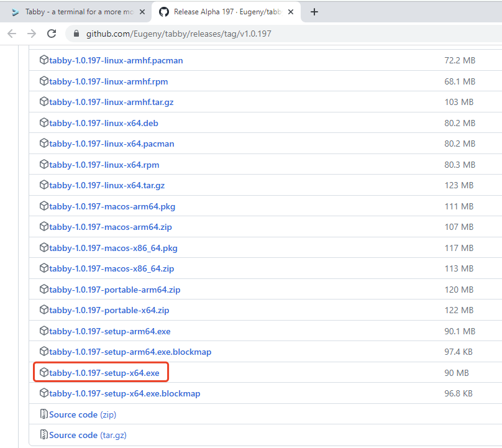Click the 111 MB size value

click(x=459, y=206)
